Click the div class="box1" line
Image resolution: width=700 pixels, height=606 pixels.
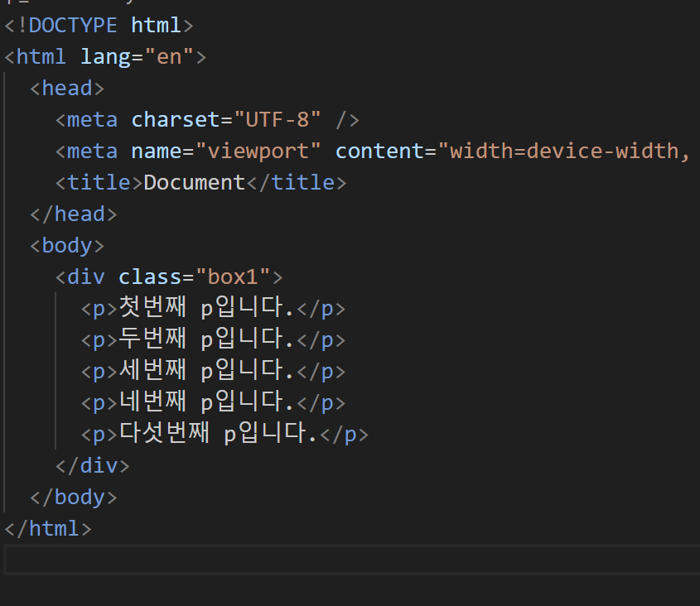(x=169, y=277)
